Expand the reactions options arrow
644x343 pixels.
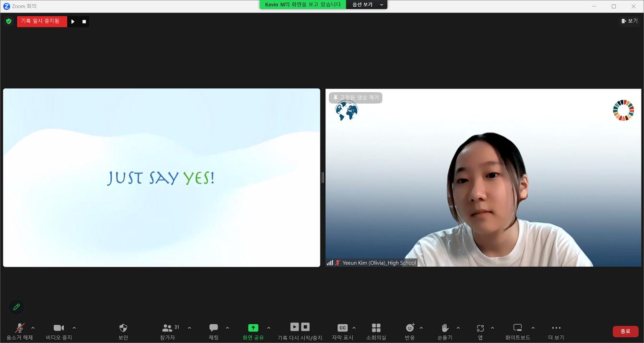(x=421, y=328)
